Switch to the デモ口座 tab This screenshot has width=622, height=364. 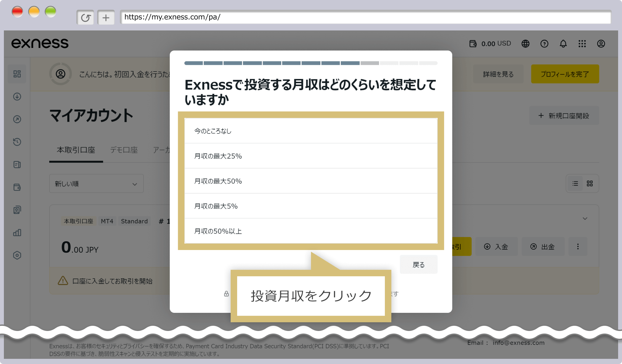(124, 150)
